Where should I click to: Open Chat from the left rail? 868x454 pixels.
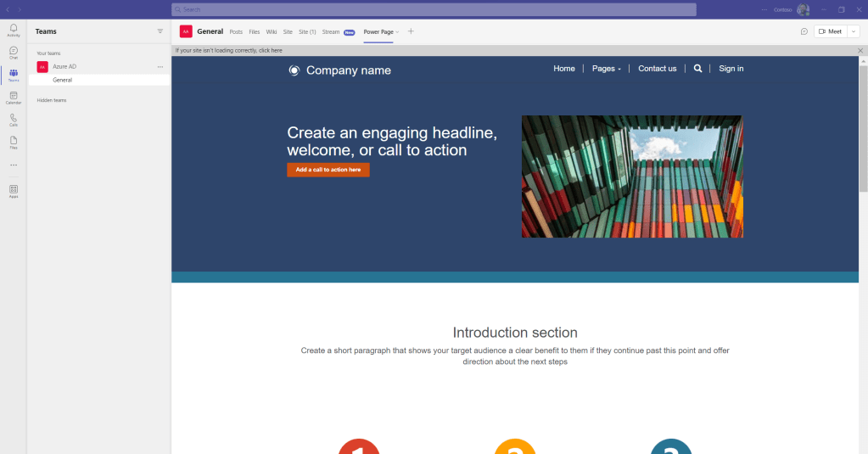pos(13,53)
